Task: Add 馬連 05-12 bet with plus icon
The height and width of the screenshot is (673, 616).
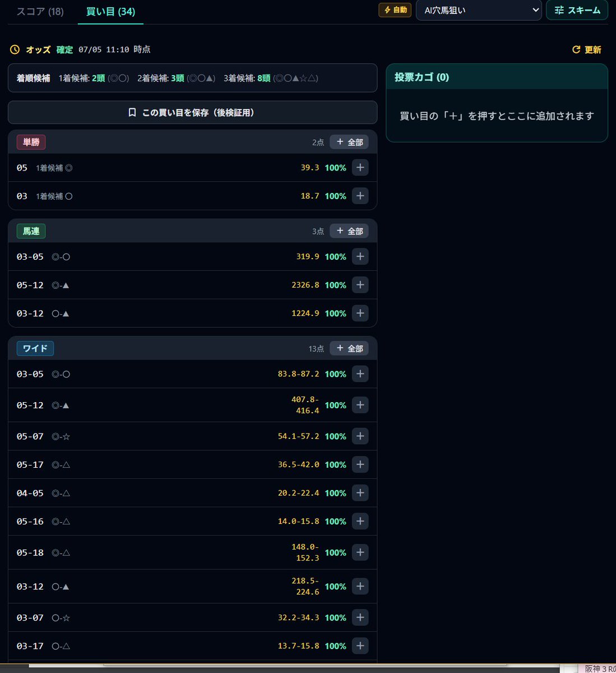Action: (360, 285)
